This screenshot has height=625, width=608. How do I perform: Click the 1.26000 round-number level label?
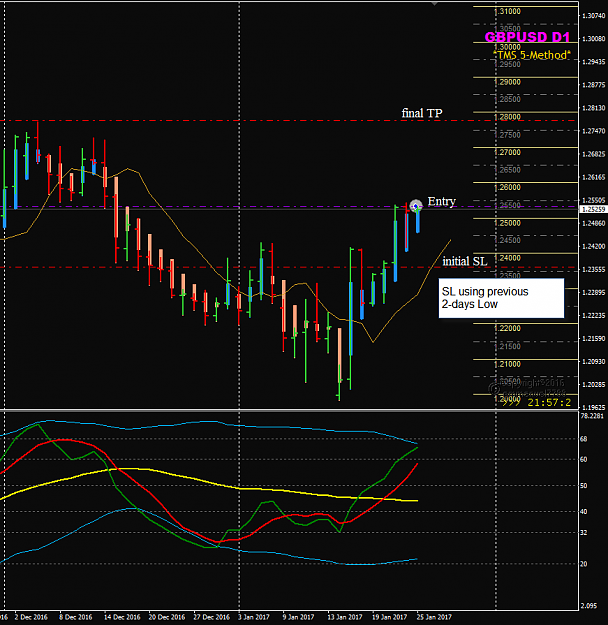pos(508,187)
